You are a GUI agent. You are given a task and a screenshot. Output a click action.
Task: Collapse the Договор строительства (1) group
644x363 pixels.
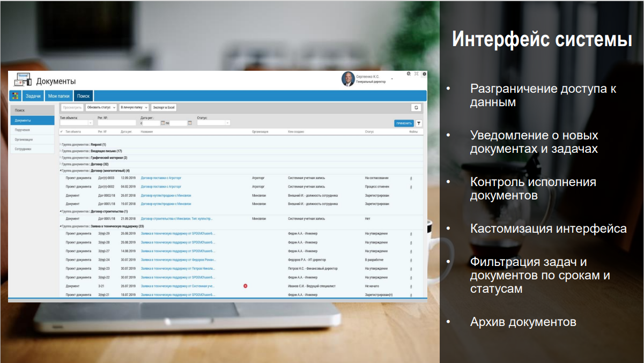point(61,211)
